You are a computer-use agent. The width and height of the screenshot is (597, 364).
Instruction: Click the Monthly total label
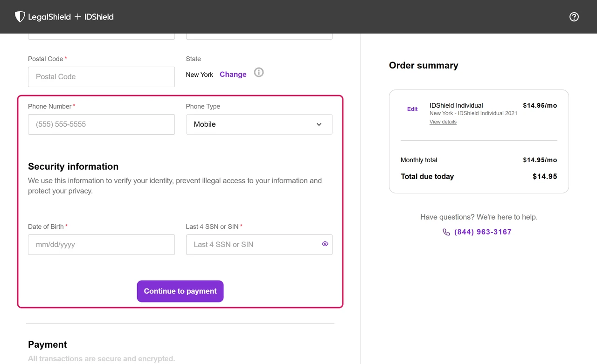[x=419, y=160]
